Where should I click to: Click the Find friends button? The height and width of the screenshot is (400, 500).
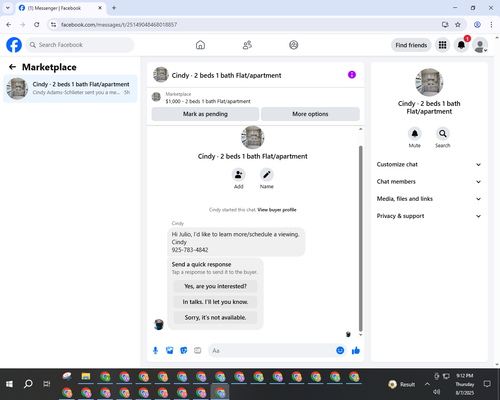pos(411,45)
